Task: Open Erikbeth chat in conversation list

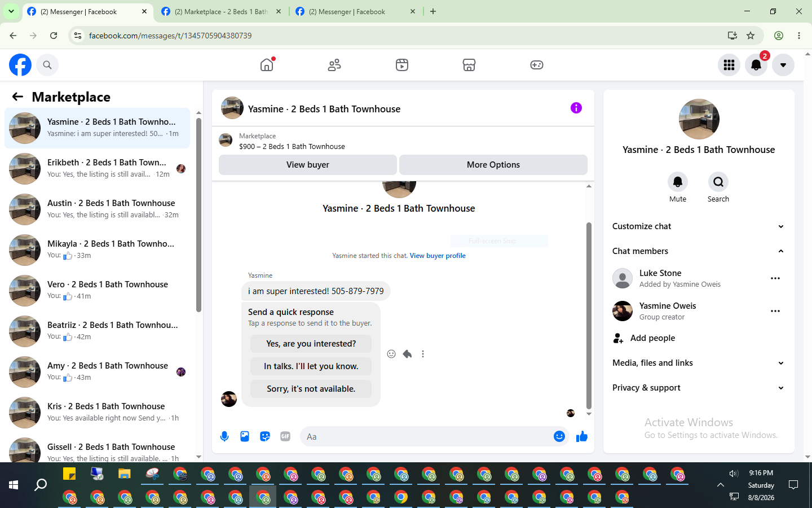Action: [98, 169]
